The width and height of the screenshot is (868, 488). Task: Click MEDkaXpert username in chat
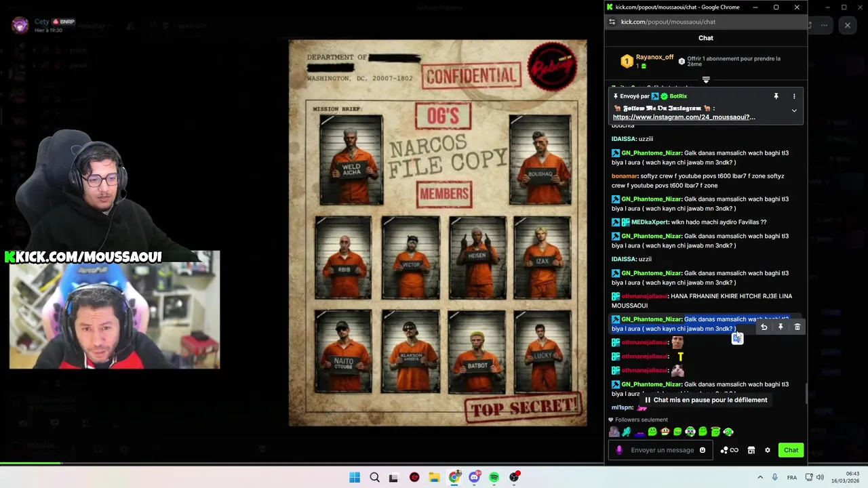650,222
